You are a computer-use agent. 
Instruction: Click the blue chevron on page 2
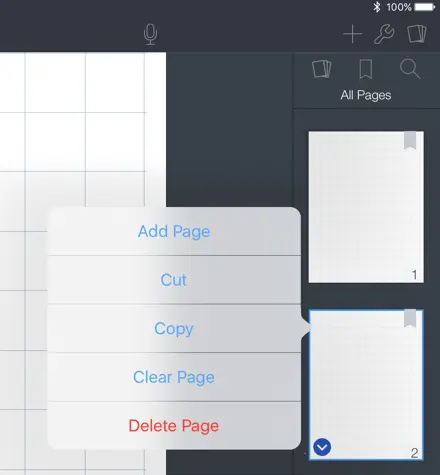[x=322, y=447]
